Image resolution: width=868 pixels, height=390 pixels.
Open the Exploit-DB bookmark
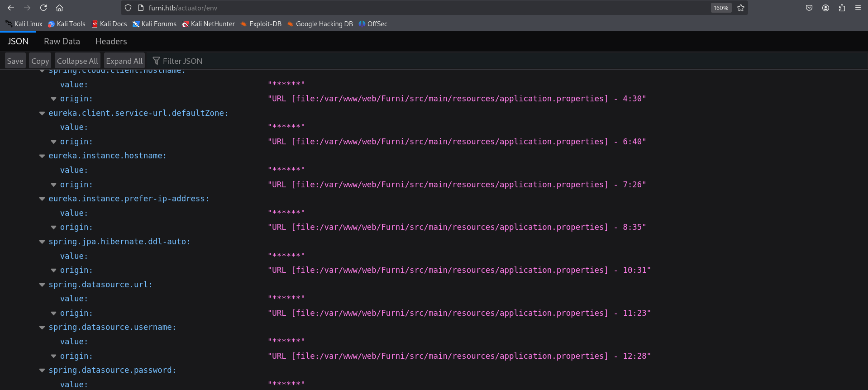261,24
